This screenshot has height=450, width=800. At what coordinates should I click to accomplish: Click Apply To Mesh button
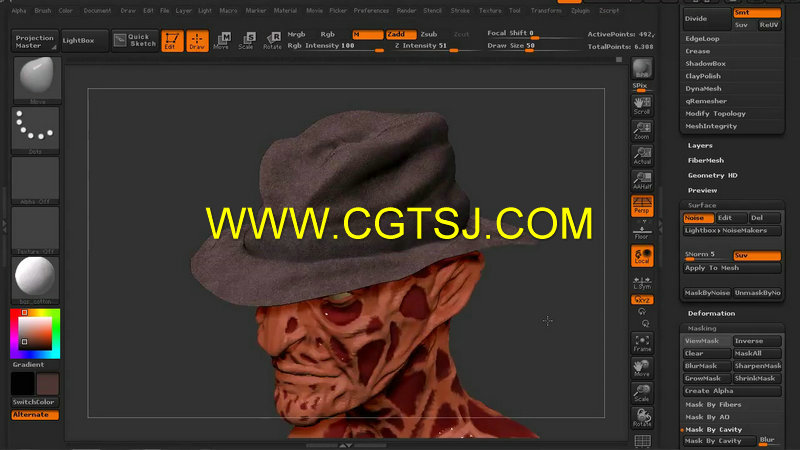tap(732, 268)
